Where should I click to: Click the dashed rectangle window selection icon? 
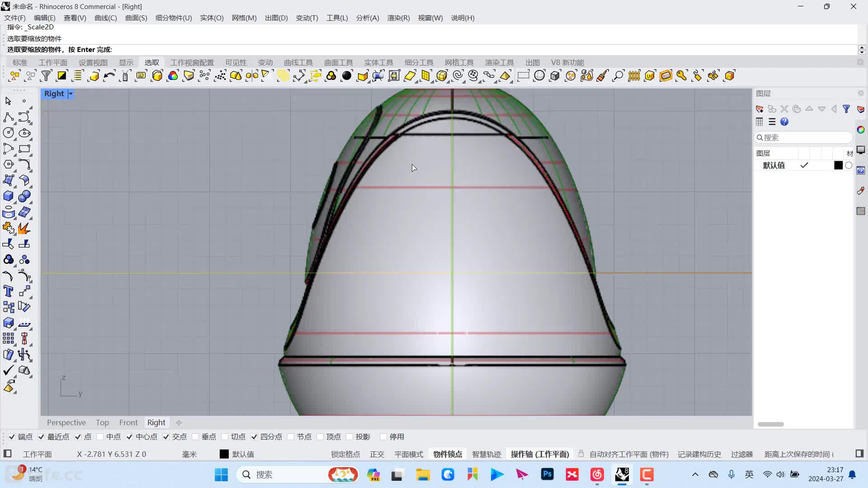click(x=523, y=76)
